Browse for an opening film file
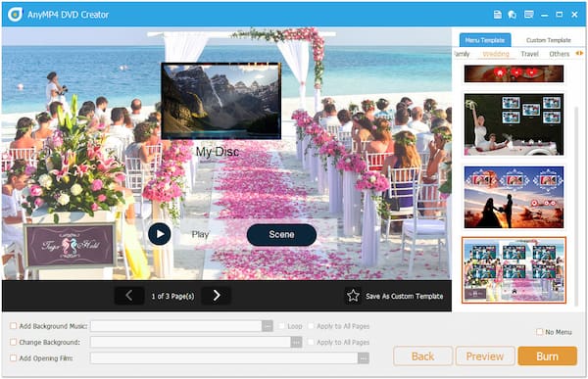 pyautogui.click(x=363, y=358)
